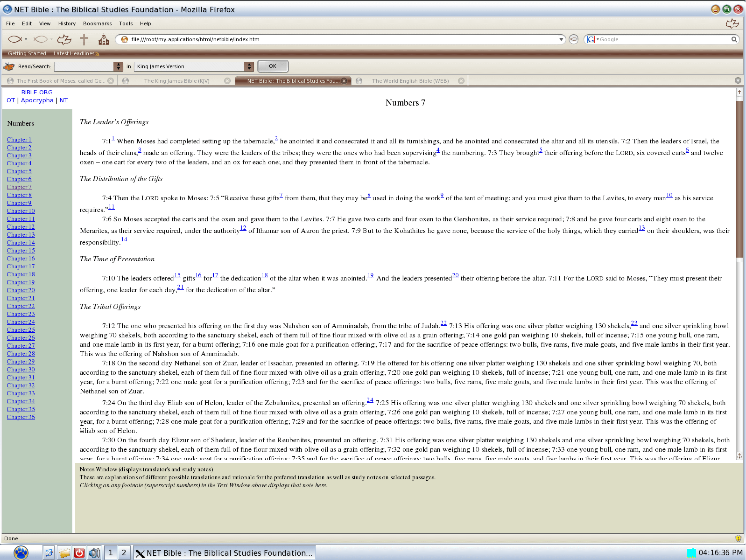This screenshot has height=560, width=746.
Task: Close the King James Bible tab
Action: (x=227, y=81)
